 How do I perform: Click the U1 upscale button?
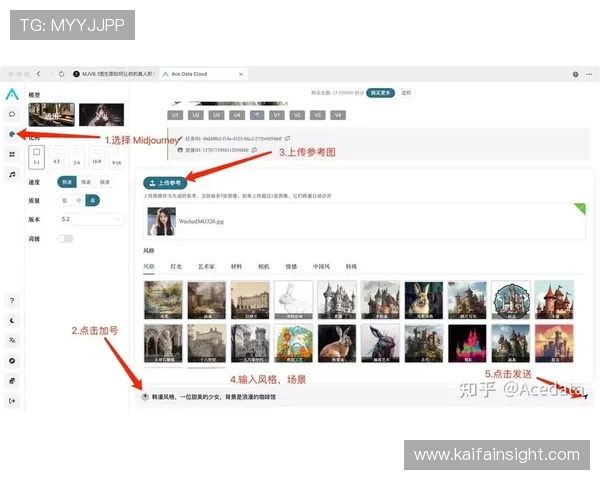click(x=175, y=115)
